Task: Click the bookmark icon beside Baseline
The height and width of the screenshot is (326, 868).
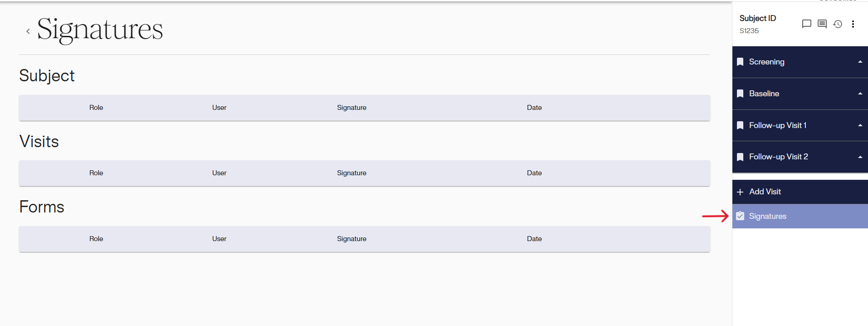Action: [x=740, y=94]
